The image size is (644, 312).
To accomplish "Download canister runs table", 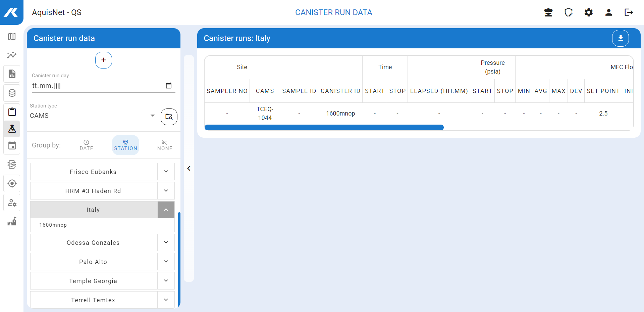I will click(x=620, y=38).
